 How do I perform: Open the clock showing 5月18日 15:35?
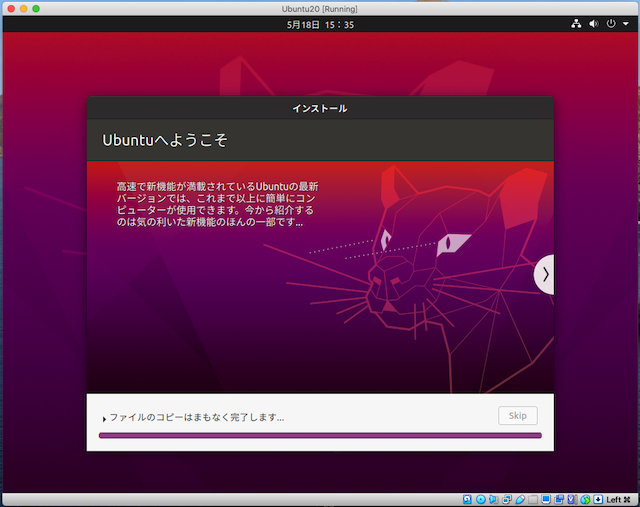click(x=320, y=25)
